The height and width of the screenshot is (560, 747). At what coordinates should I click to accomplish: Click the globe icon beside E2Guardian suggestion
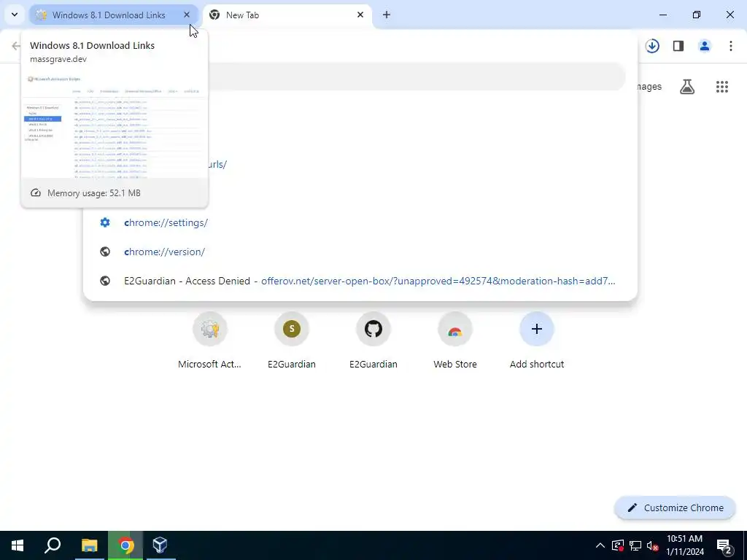(x=105, y=281)
